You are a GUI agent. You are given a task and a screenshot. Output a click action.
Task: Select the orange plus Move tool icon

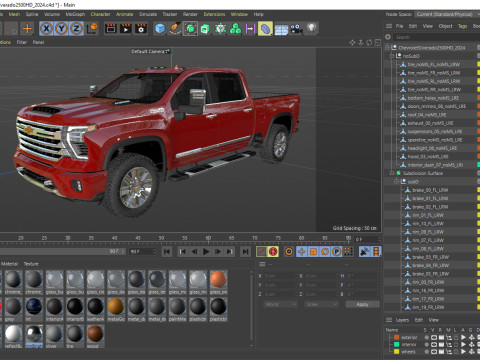point(27,29)
